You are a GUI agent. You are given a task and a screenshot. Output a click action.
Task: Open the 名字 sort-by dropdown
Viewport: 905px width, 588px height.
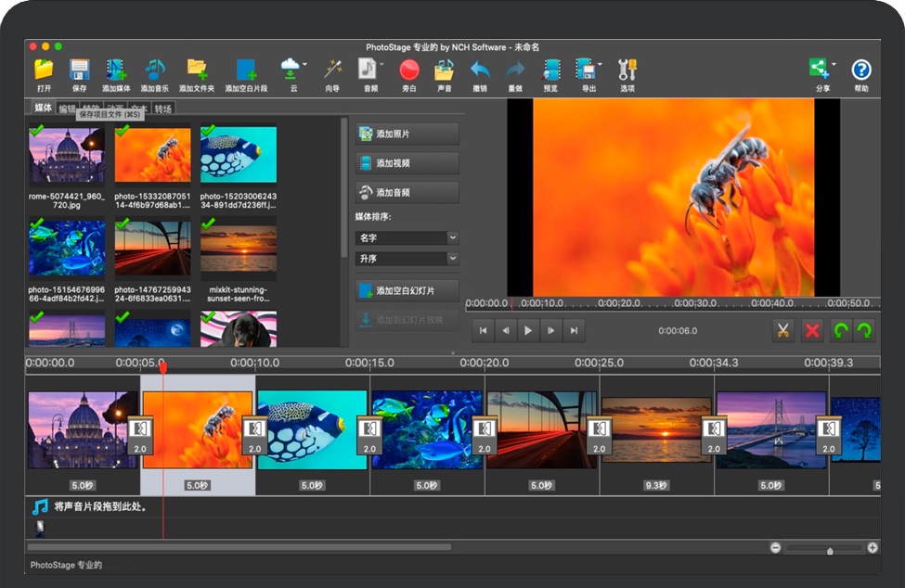(407, 237)
